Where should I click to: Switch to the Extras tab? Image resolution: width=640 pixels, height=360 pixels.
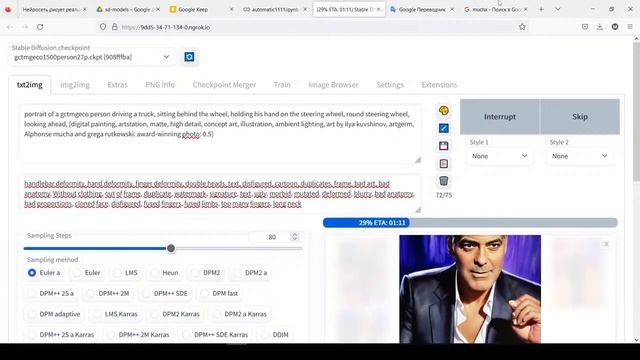(x=118, y=85)
